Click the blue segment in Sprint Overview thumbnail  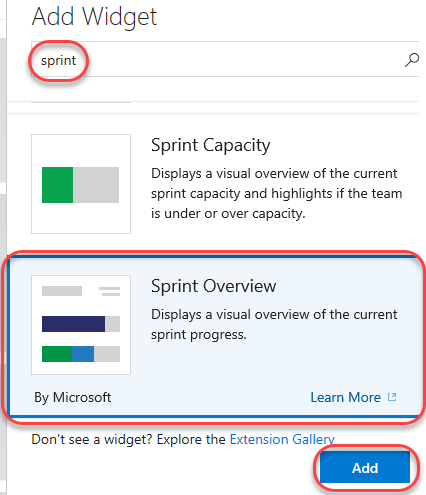[x=83, y=354]
